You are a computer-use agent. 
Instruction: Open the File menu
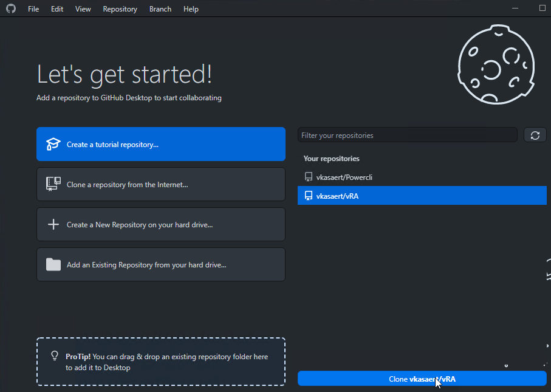[x=33, y=9]
